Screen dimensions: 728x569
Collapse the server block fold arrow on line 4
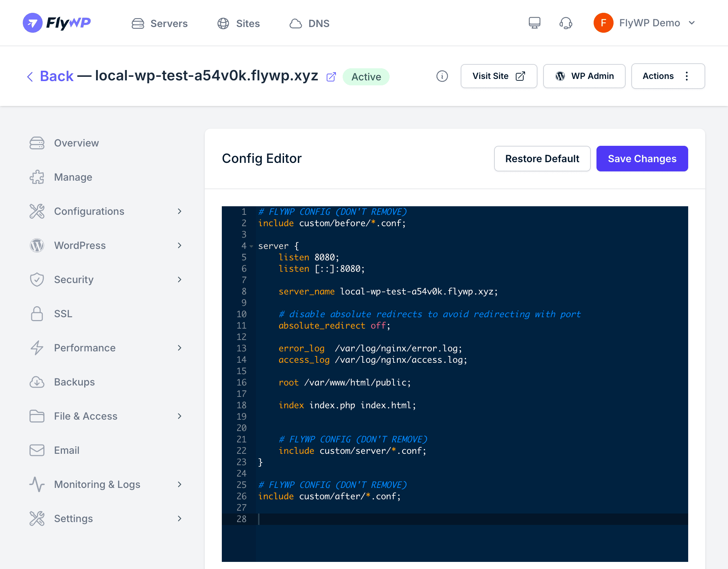251,246
